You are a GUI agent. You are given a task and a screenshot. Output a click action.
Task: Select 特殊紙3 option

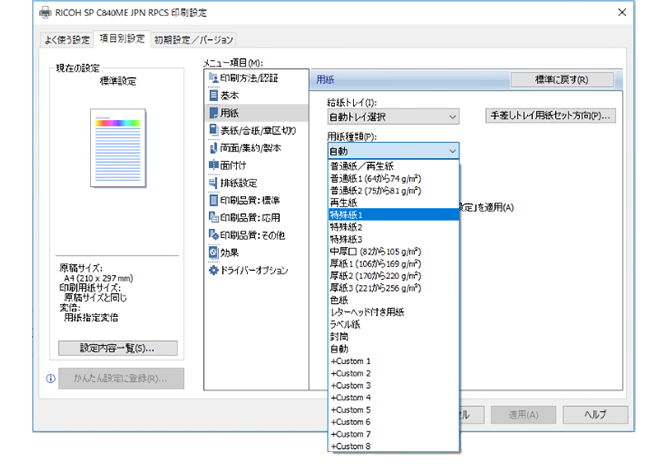[393, 239]
